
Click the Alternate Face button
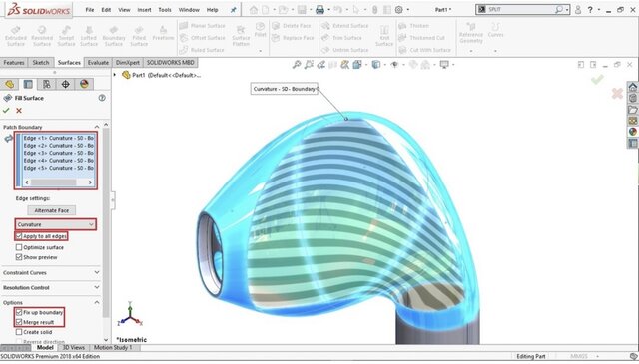(51, 210)
